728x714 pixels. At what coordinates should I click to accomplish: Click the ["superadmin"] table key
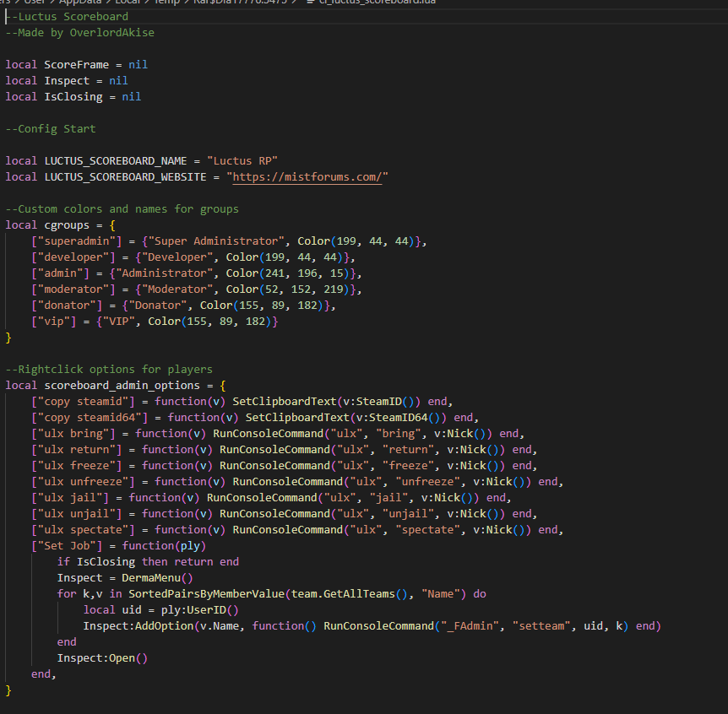[x=77, y=241]
